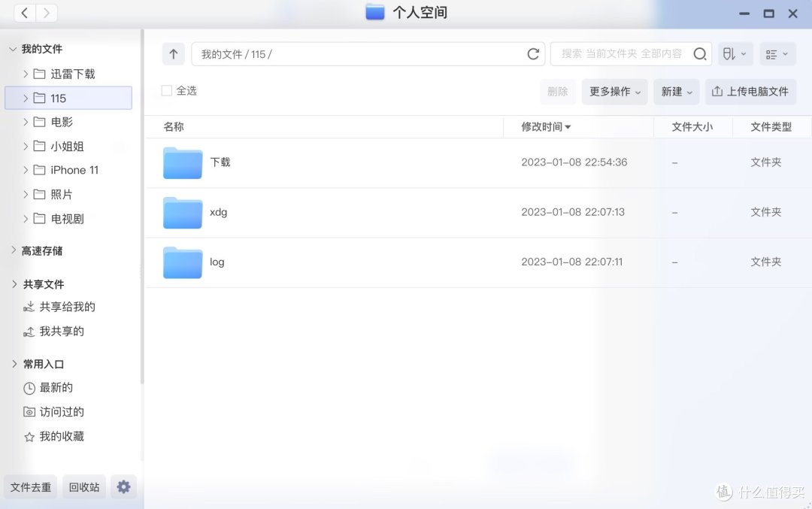
Task: Click the search magnifier icon
Action: tap(698, 53)
